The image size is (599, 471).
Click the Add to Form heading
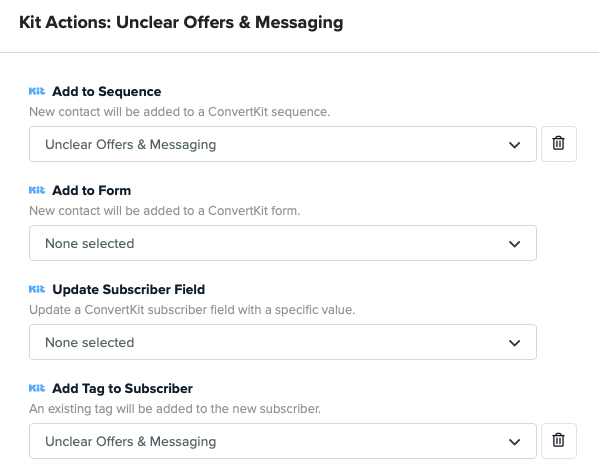pos(92,190)
